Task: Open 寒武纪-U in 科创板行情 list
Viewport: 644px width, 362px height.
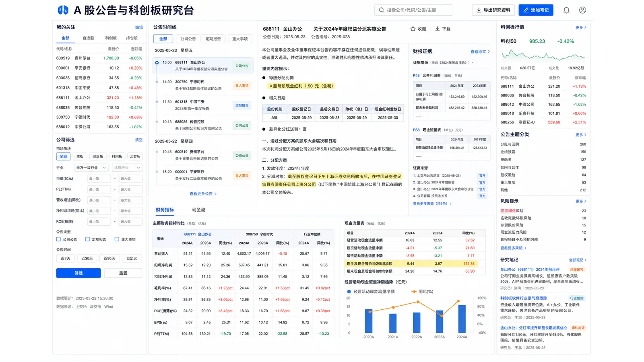Action: (543, 122)
